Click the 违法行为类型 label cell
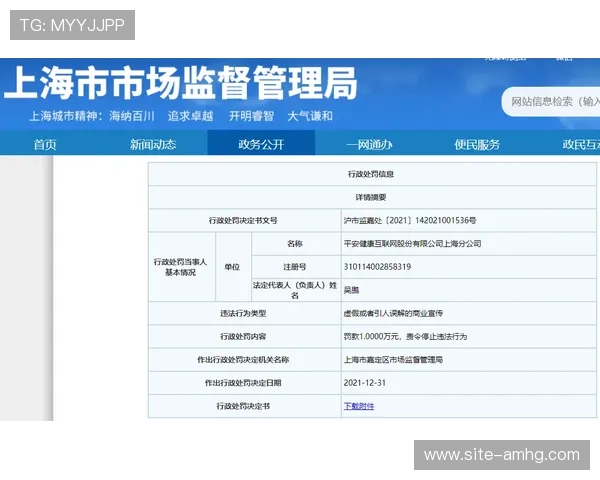Viewport: 600px width, 480px height. (x=245, y=313)
